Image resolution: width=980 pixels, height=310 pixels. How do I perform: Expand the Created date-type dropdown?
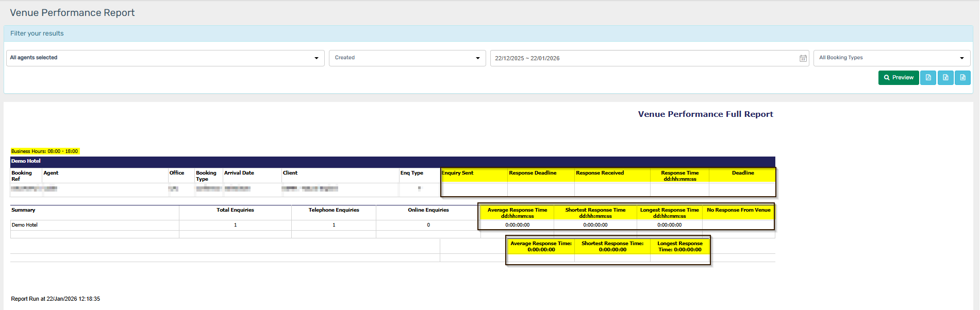coord(407,58)
